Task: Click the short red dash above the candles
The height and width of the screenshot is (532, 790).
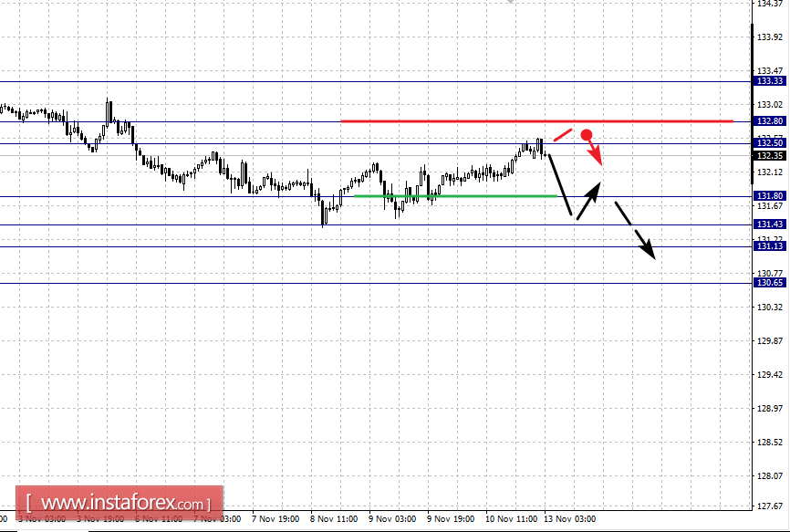Action: 563,135
